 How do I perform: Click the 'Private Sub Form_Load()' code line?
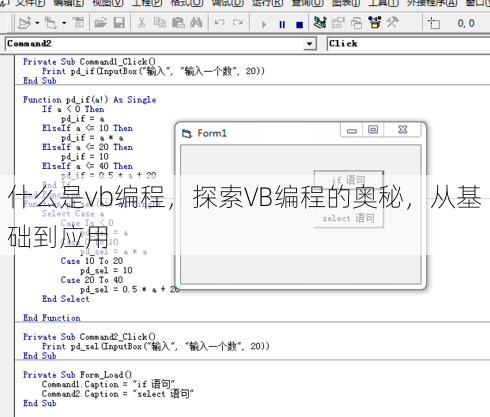pos(77,375)
